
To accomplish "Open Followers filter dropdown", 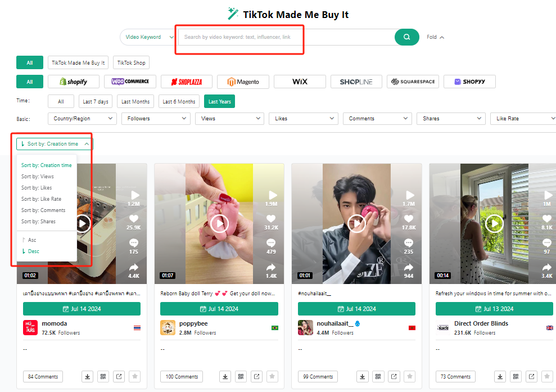I will point(156,119).
